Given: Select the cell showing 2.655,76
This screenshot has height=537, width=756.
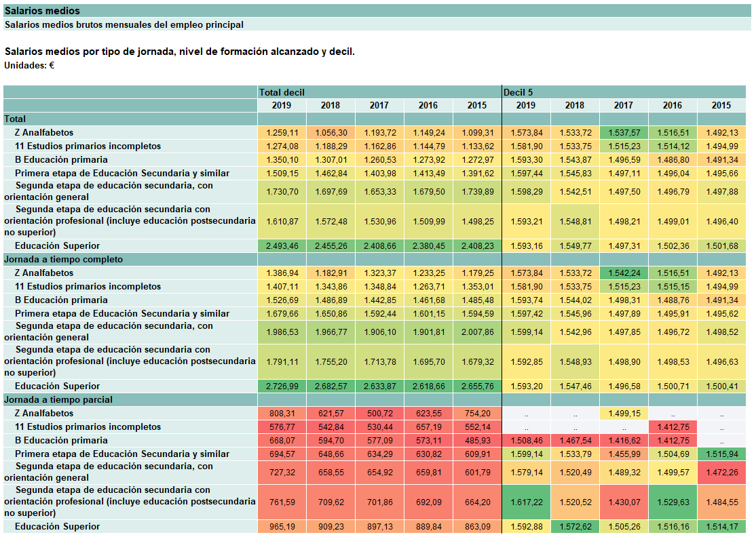Looking at the screenshot, I should tap(477, 386).
